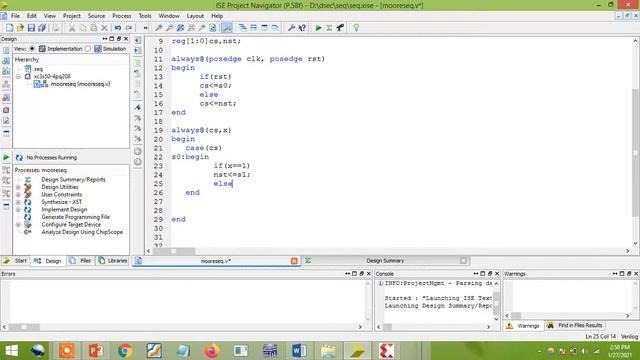Click the green Run process toolbar icon
This screenshot has height=360, width=640.
click(x=318, y=28)
